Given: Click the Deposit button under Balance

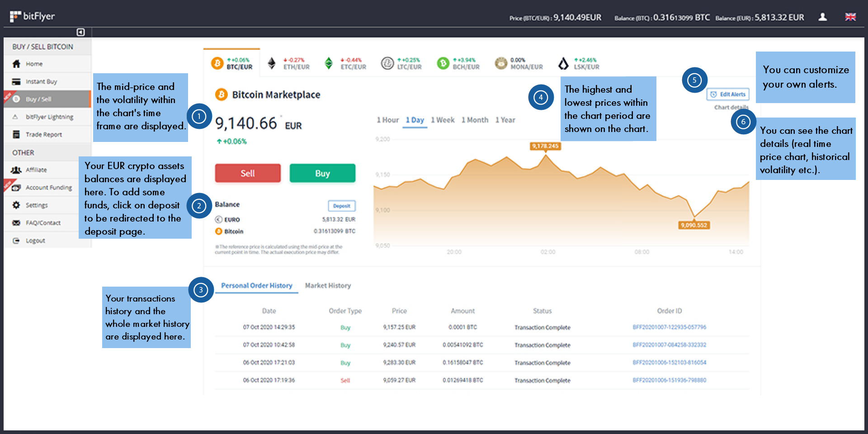Looking at the screenshot, I should coord(342,206).
